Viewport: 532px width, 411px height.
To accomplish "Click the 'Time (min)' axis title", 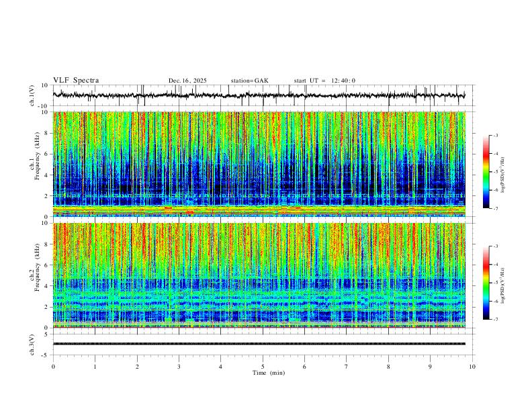I will (x=269, y=373).
